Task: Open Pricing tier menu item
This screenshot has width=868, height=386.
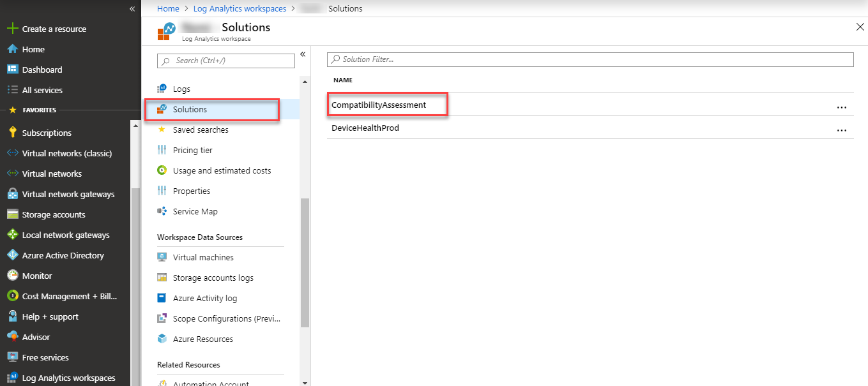Action: (x=192, y=150)
